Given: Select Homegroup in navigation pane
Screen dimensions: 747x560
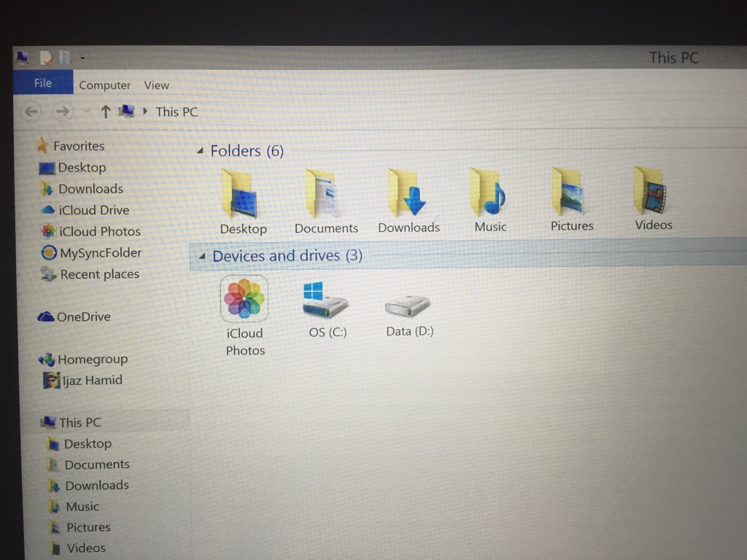Looking at the screenshot, I should point(93,359).
